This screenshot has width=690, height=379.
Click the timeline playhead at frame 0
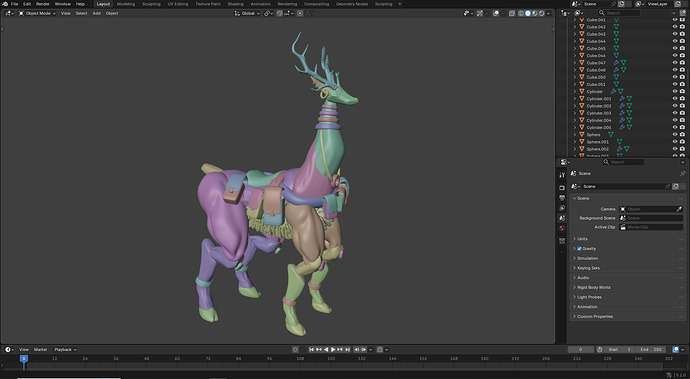point(24,359)
